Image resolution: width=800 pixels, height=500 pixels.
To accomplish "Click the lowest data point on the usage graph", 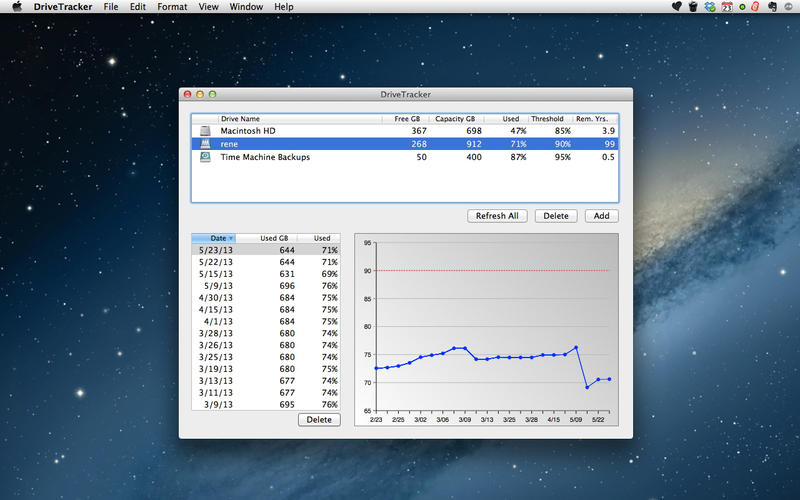I will pyautogui.click(x=587, y=387).
